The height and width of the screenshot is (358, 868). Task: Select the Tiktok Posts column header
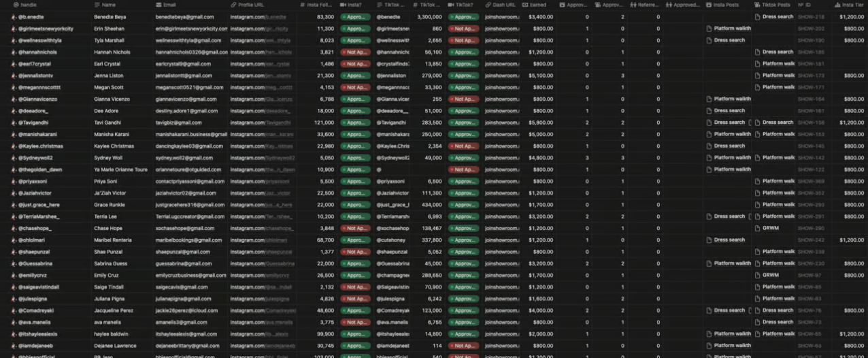[773, 5]
